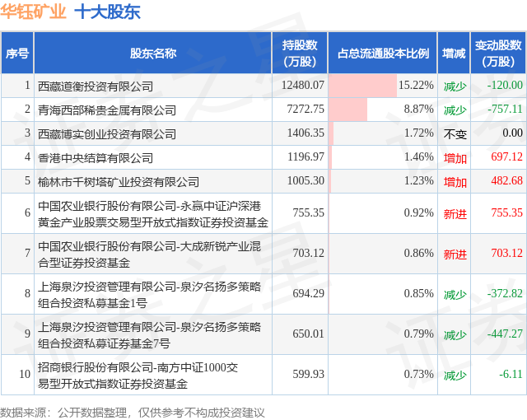Click shareholder name 香港中央结算有限公司
The width and height of the screenshot is (527, 420).
96,158
